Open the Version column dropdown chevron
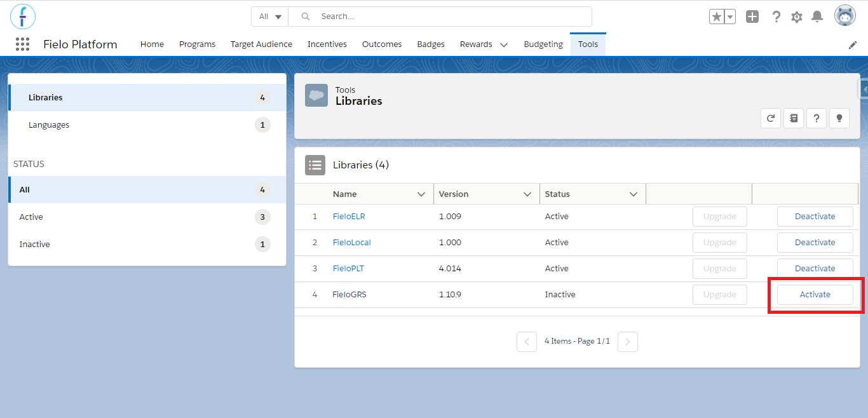 point(527,194)
